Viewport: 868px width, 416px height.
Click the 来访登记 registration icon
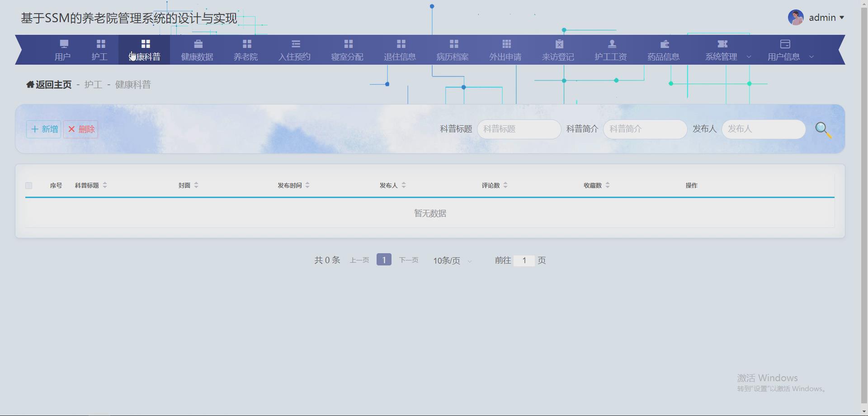[558, 44]
